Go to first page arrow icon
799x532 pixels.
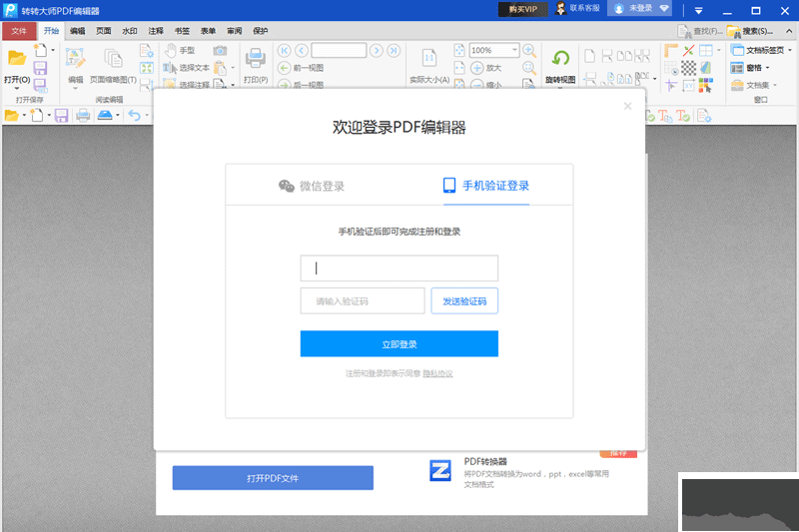tap(285, 50)
